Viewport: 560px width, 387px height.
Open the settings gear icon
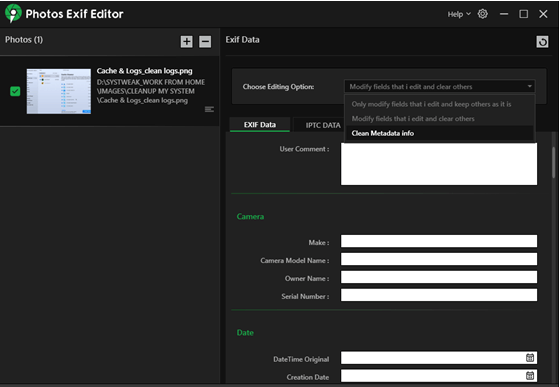pos(482,14)
